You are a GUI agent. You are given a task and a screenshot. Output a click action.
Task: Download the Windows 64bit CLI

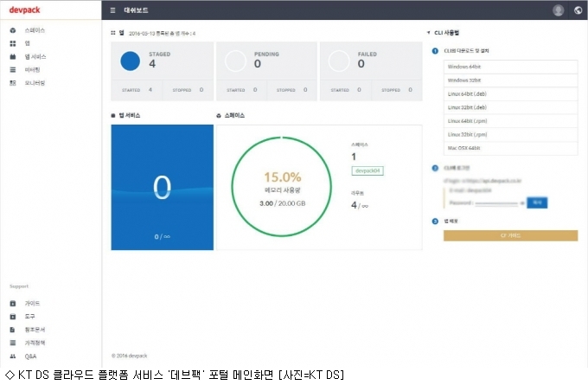(510, 67)
